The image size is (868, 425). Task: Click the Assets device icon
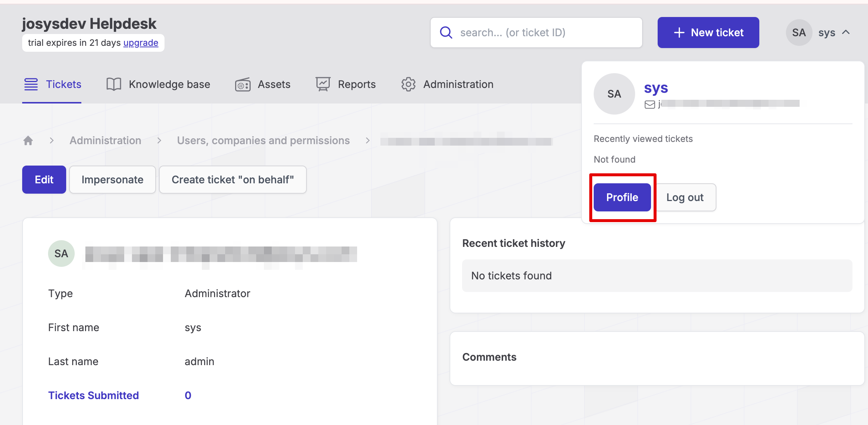[x=243, y=85]
